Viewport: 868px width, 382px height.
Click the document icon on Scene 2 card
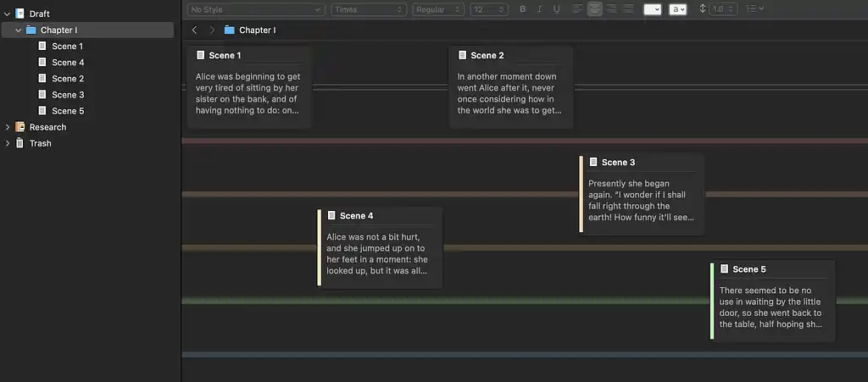pyautogui.click(x=462, y=55)
